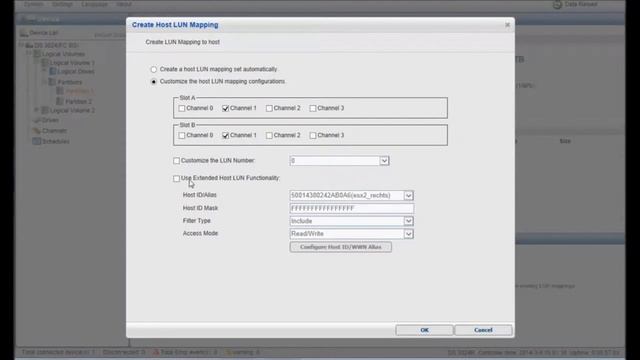Screen dimensions: 640x360
Task: Open the LUN Number dropdown
Action: [384, 161]
